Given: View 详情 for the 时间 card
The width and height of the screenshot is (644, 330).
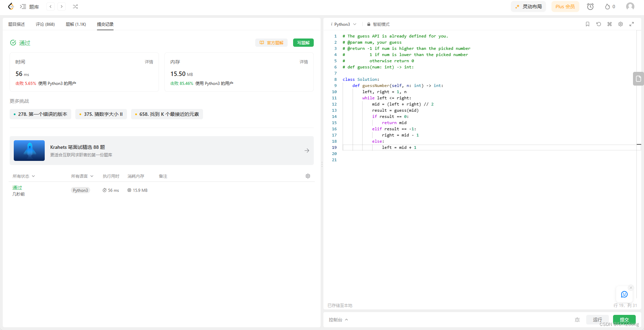Looking at the screenshot, I should click(x=149, y=62).
